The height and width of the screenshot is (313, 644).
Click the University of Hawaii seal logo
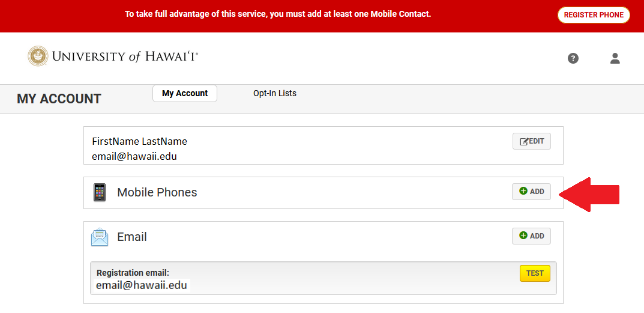[x=38, y=56]
